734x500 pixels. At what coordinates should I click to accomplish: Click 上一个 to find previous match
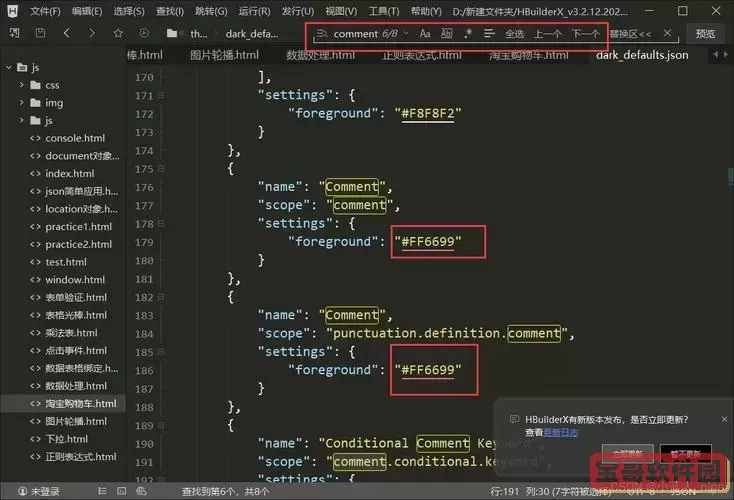pos(548,34)
